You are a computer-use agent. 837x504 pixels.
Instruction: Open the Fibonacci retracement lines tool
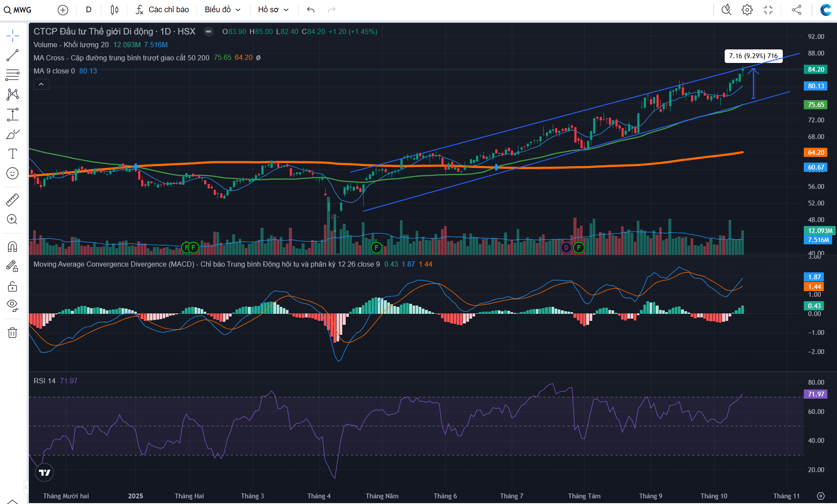click(x=13, y=75)
